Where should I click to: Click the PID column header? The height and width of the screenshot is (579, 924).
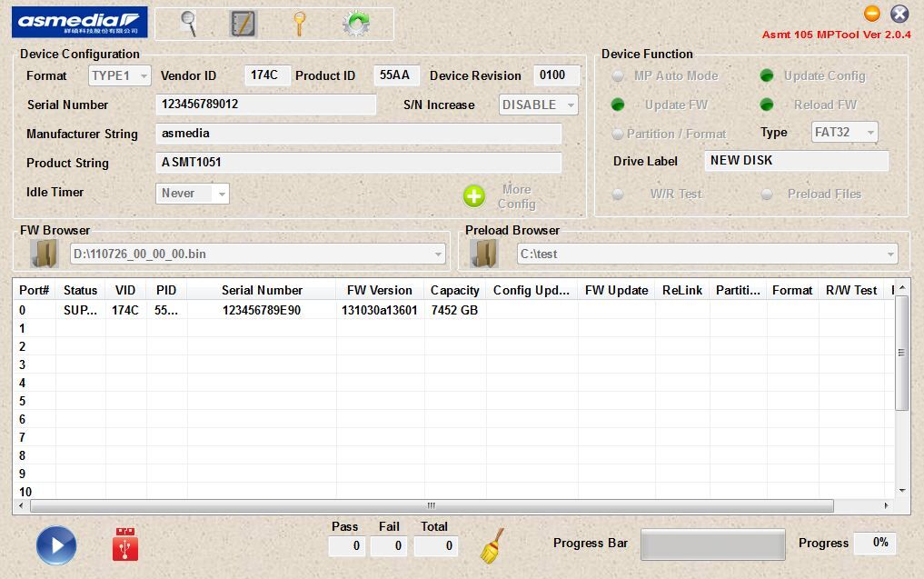[x=166, y=290]
